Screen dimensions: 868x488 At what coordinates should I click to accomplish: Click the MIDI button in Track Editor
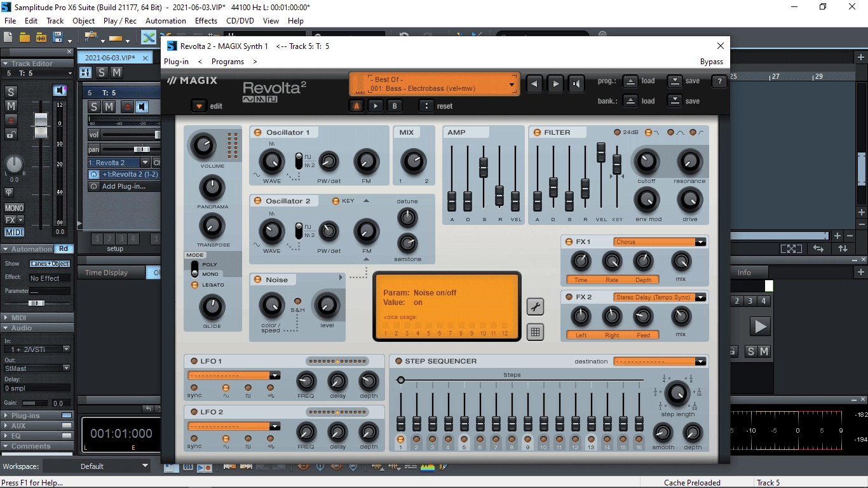point(14,233)
